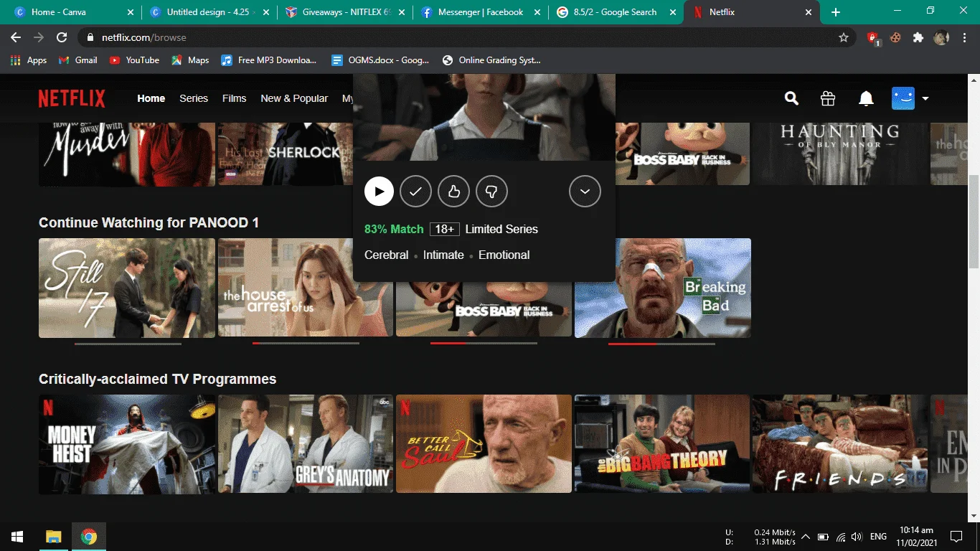Screen dimensions: 980x551
Task: Add previewed title to My List
Action: click(415, 192)
